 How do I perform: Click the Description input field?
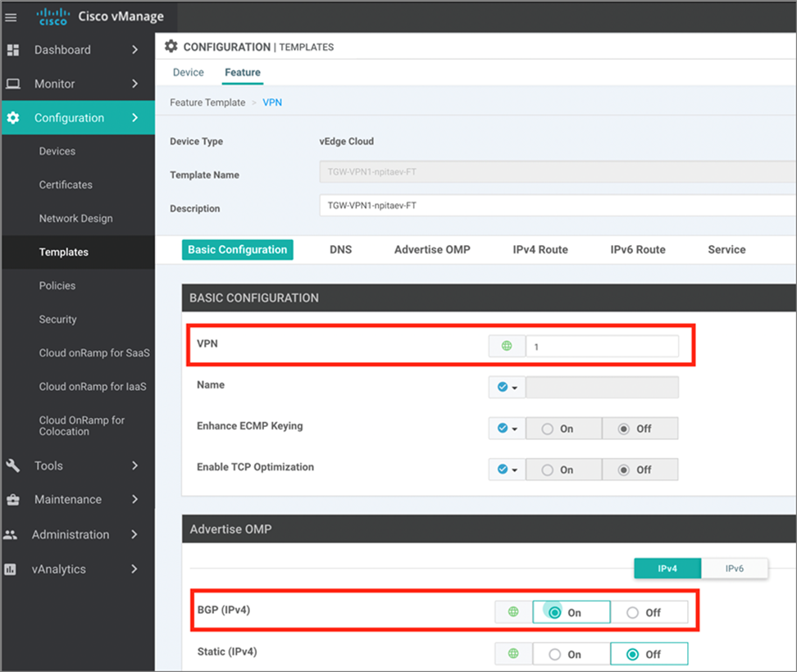click(558, 205)
